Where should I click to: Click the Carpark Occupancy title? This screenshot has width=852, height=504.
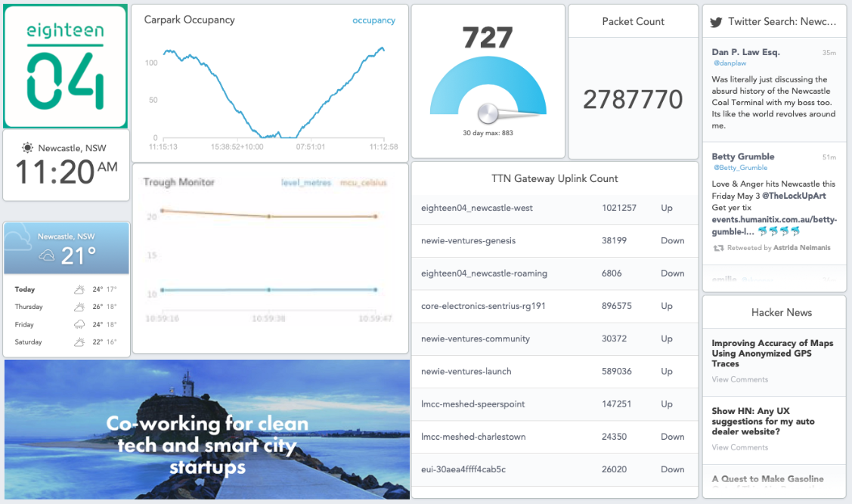click(x=189, y=20)
